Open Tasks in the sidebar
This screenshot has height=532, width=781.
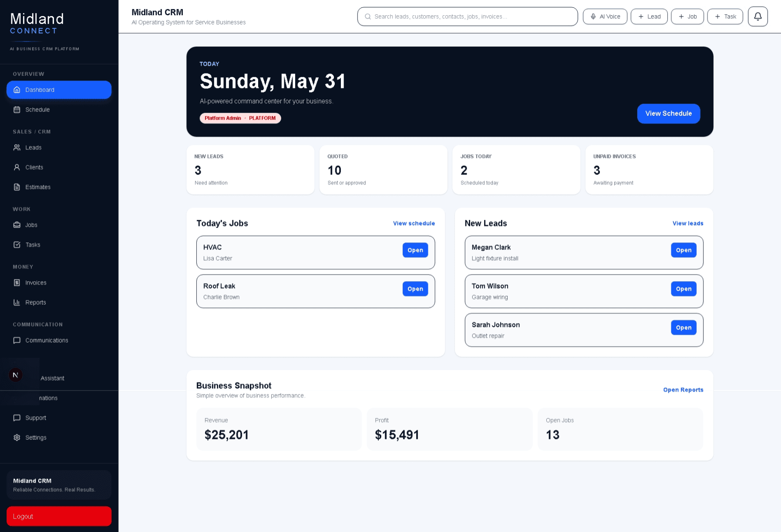coord(59,245)
